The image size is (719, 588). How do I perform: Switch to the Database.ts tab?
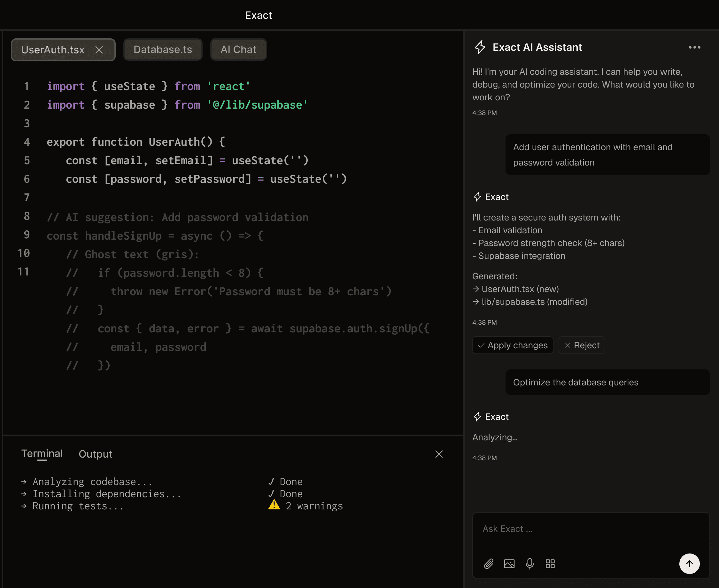[x=163, y=50]
